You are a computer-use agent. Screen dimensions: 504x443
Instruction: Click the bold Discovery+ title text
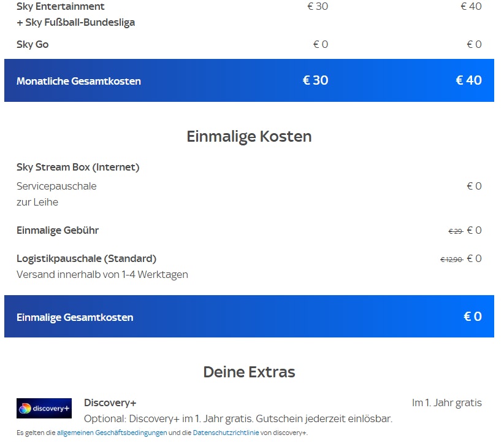[110, 403]
